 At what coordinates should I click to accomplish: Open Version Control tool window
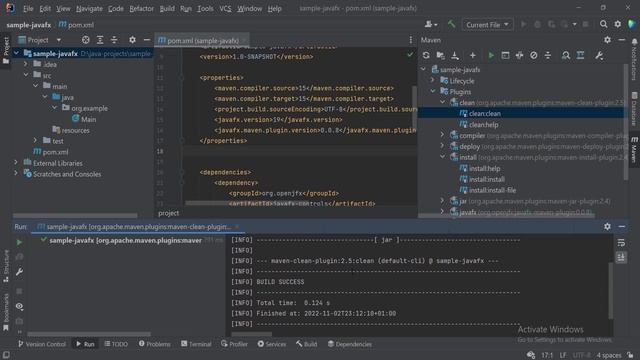click(42, 344)
